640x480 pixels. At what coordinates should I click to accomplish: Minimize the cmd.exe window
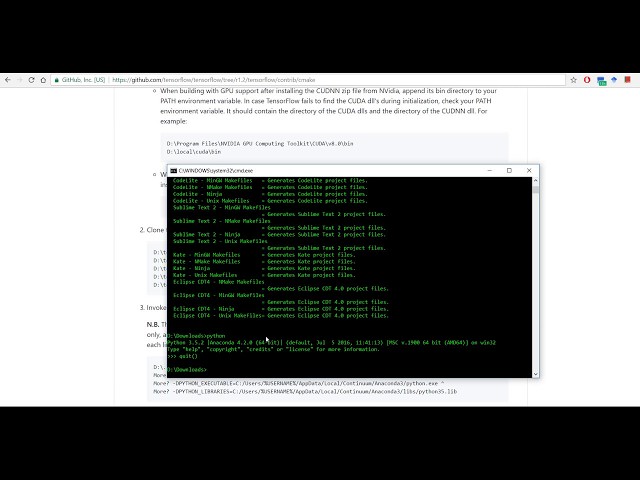click(489, 171)
